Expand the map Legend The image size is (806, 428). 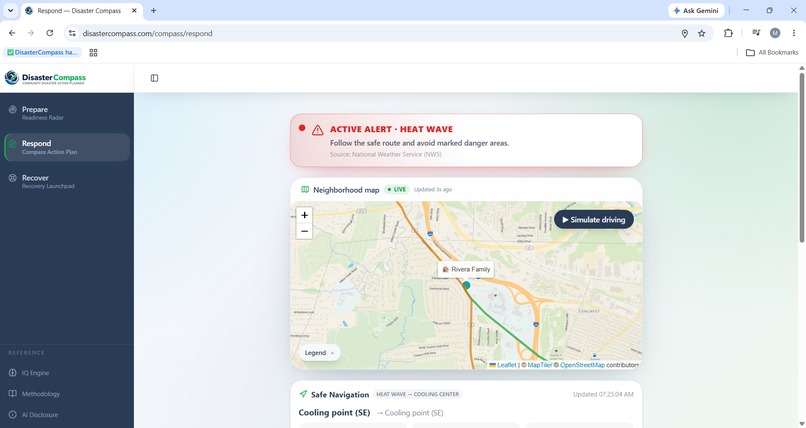(319, 353)
